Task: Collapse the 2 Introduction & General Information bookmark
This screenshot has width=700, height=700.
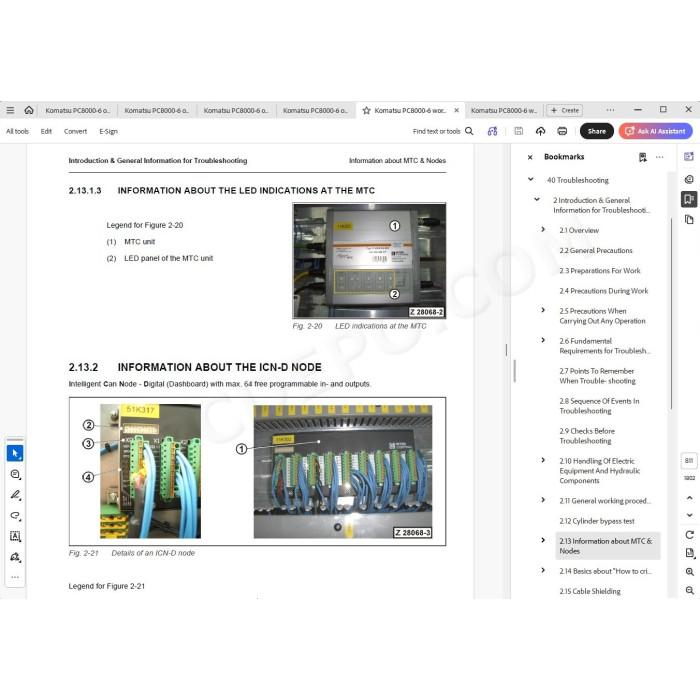Action: click(x=537, y=200)
